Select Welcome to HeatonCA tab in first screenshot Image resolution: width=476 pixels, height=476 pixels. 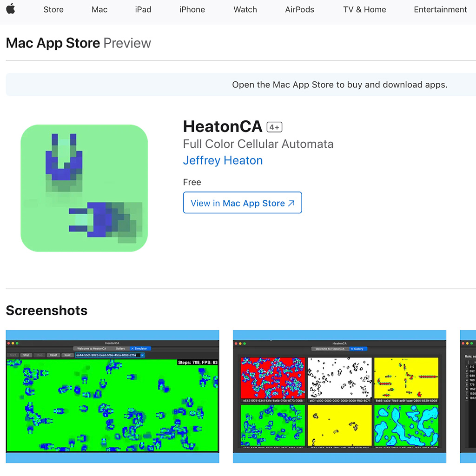(x=92, y=349)
